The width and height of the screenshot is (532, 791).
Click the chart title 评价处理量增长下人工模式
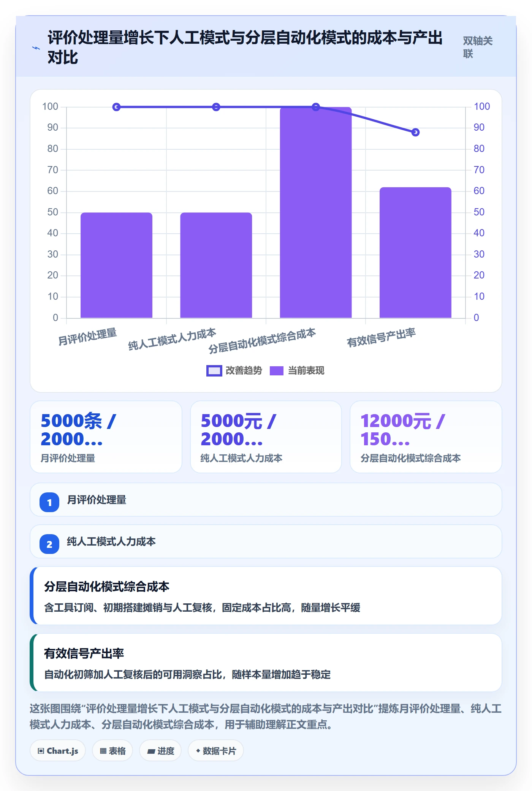[245, 47]
